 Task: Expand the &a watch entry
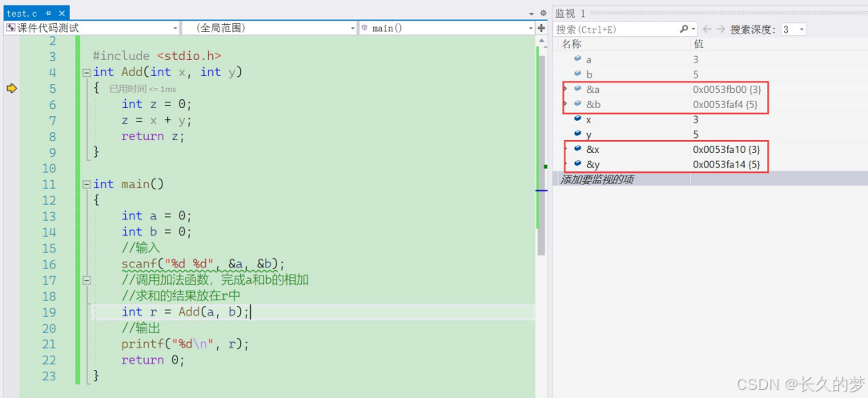(565, 89)
